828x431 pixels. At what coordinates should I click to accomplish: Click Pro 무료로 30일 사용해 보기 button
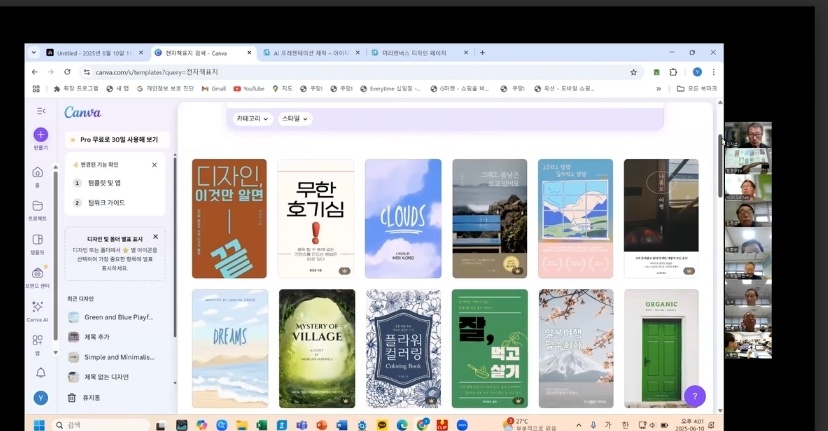[x=118, y=140]
